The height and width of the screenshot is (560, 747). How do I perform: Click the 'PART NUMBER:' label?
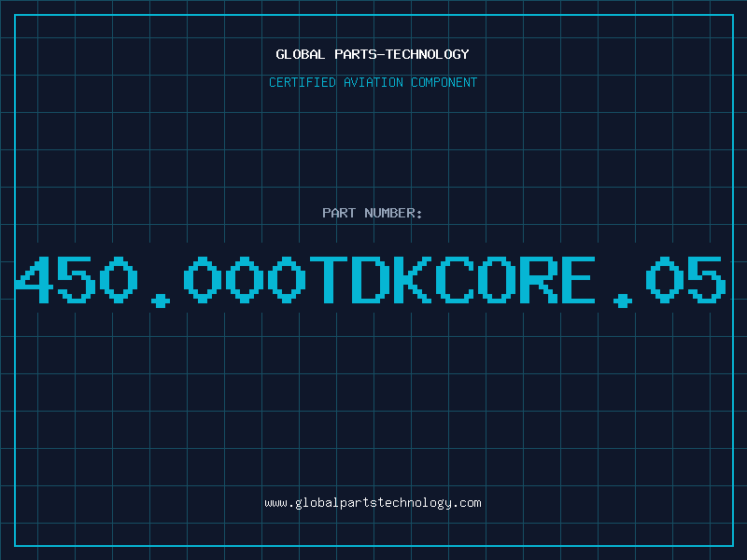(x=373, y=213)
